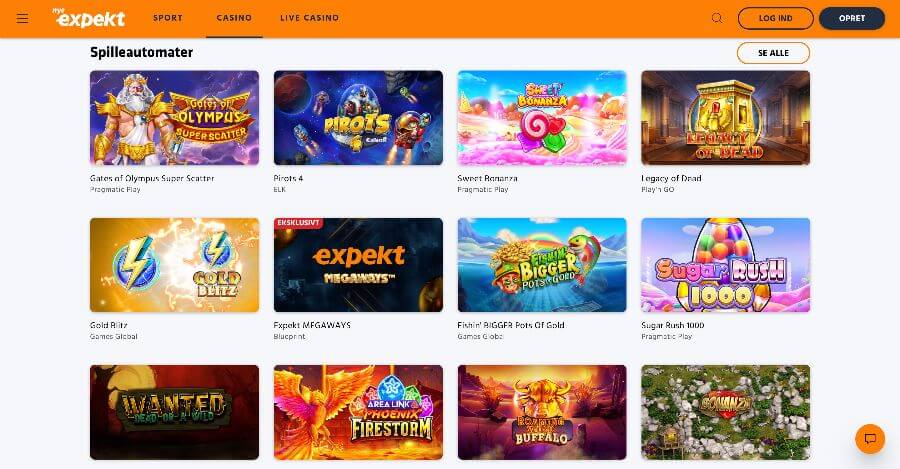Open the live chat bubble icon
900x469 pixels.
coord(870,439)
